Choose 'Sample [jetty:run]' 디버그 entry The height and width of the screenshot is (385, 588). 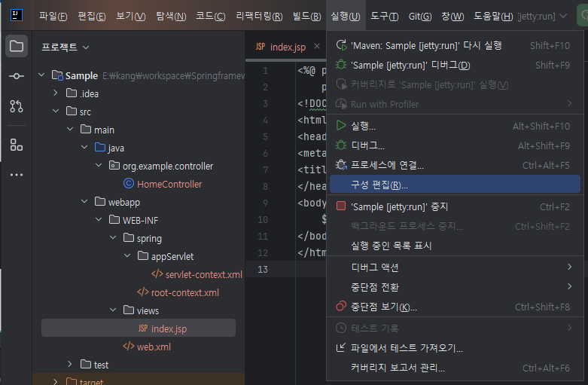click(455, 66)
